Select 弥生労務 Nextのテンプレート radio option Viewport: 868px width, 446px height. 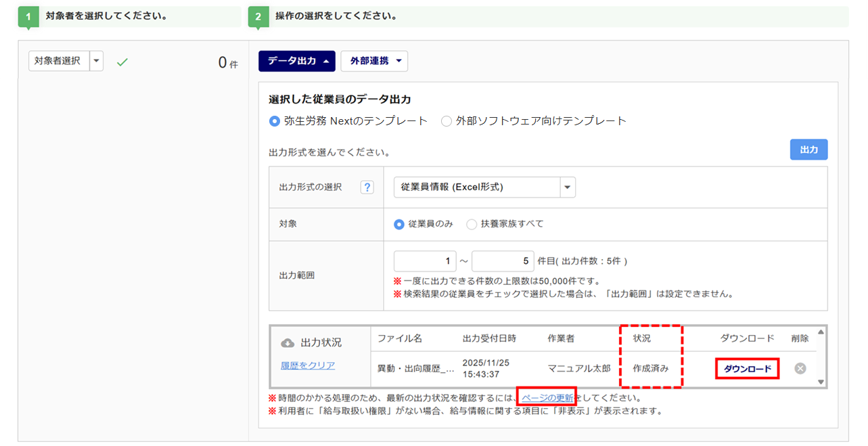pyautogui.click(x=275, y=121)
